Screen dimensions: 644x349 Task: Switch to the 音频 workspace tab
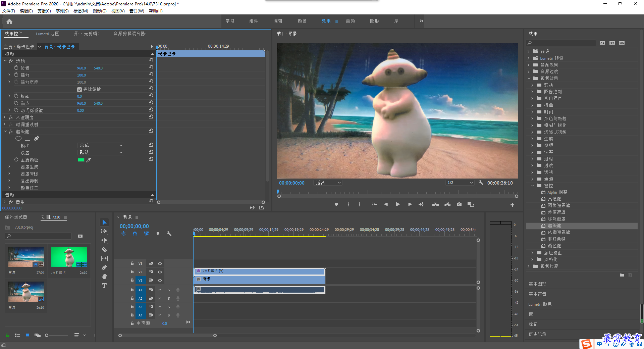(351, 21)
